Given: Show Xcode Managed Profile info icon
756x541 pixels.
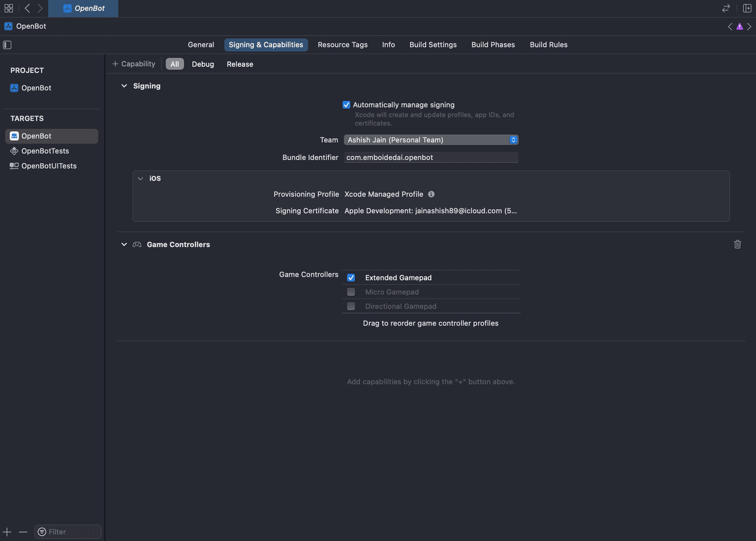Looking at the screenshot, I should coord(431,194).
